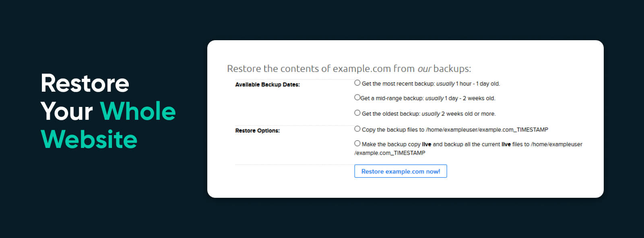This screenshot has height=238, width=644.
Task: Click the green "Whole" word in banner title
Action: pyautogui.click(x=138, y=111)
